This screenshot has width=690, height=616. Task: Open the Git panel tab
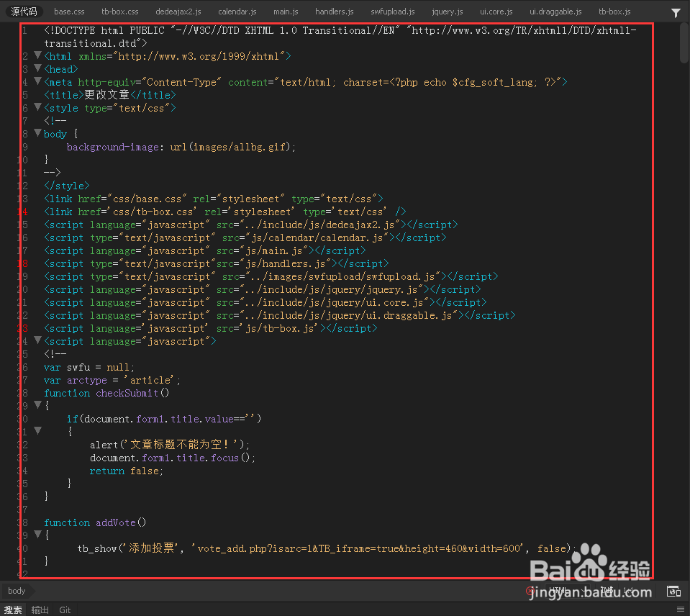pyautogui.click(x=65, y=610)
